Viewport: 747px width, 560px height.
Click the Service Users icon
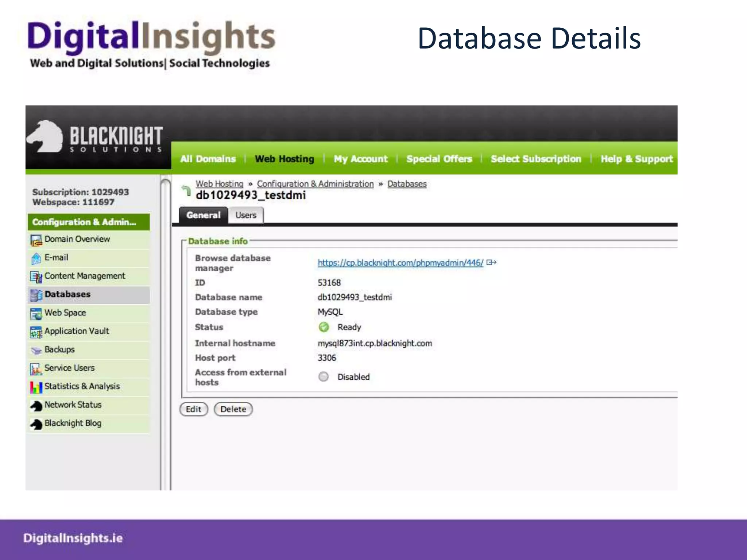pos(36,369)
